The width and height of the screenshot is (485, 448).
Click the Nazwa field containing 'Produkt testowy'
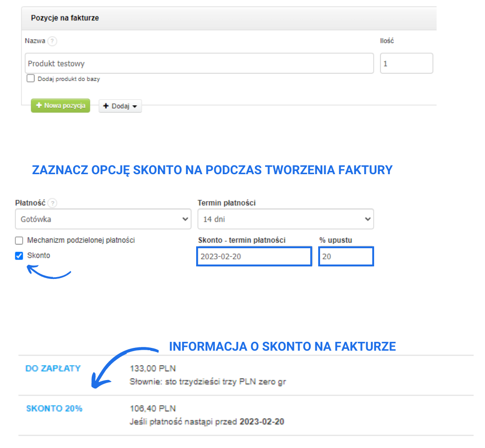199,63
